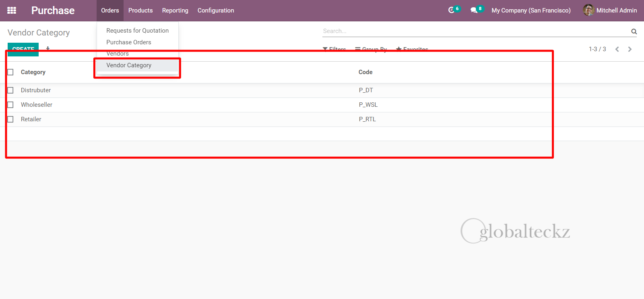Expand the Favorites dropdown
644x299 pixels.
(412, 49)
